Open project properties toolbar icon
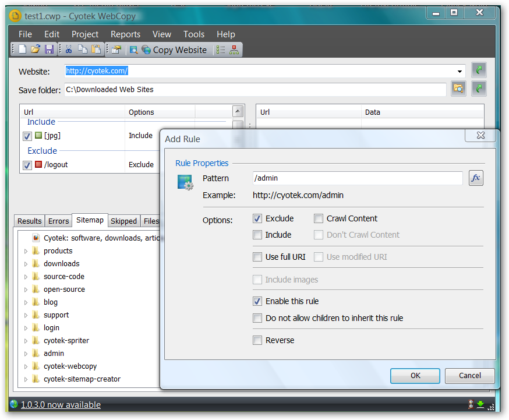The image size is (509, 420). pyautogui.click(x=116, y=50)
